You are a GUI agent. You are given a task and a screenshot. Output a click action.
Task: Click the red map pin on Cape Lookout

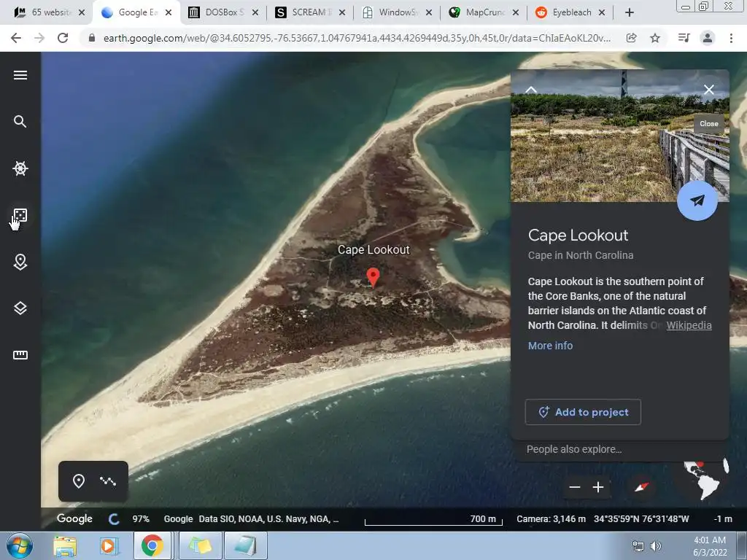pyautogui.click(x=373, y=277)
